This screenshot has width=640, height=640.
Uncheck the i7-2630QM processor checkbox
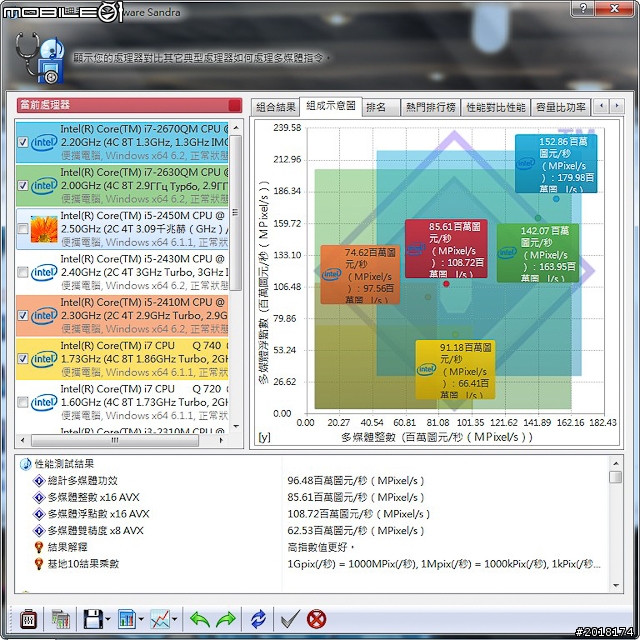(23, 186)
